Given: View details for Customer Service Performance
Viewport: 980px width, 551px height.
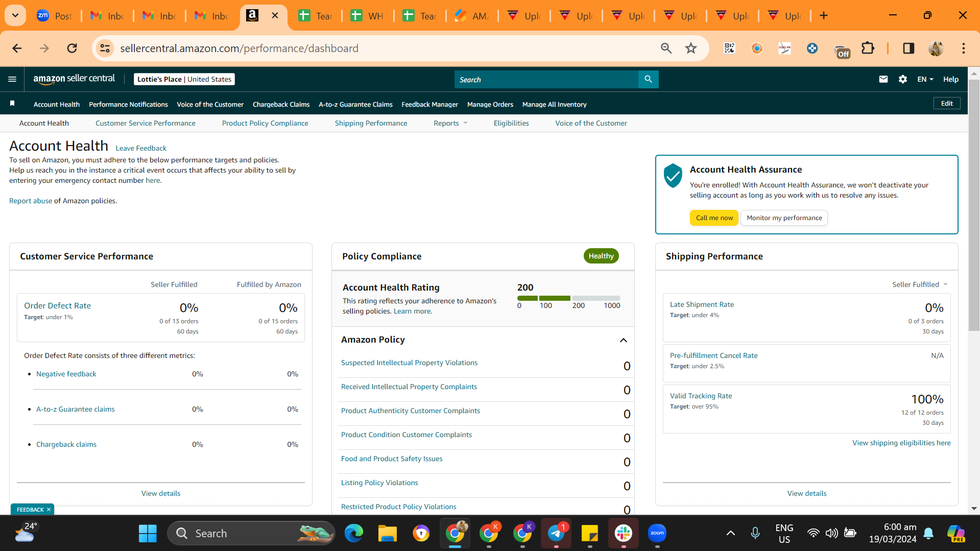Looking at the screenshot, I should point(161,493).
